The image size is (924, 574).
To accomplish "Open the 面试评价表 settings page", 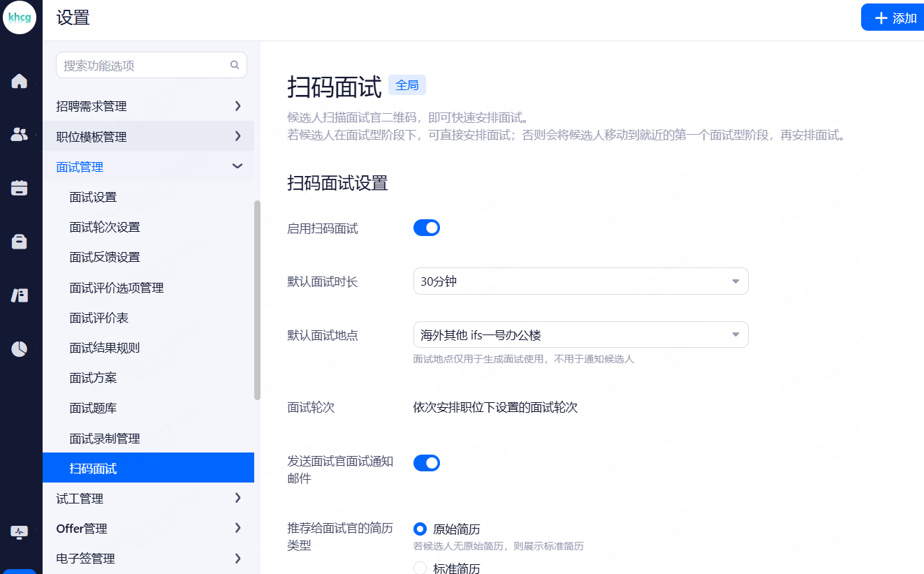I will (99, 318).
